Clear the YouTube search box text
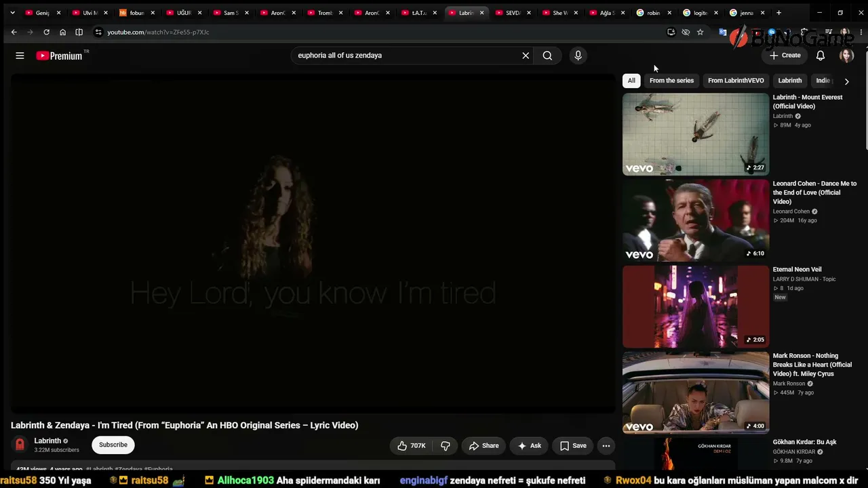This screenshot has height=488, width=868. [526, 56]
